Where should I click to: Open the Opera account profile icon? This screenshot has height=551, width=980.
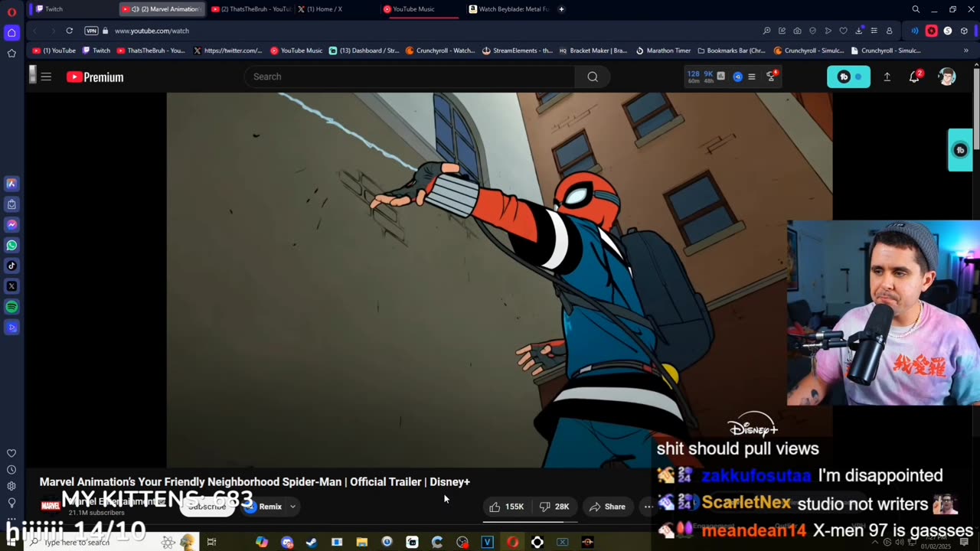[x=889, y=31]
